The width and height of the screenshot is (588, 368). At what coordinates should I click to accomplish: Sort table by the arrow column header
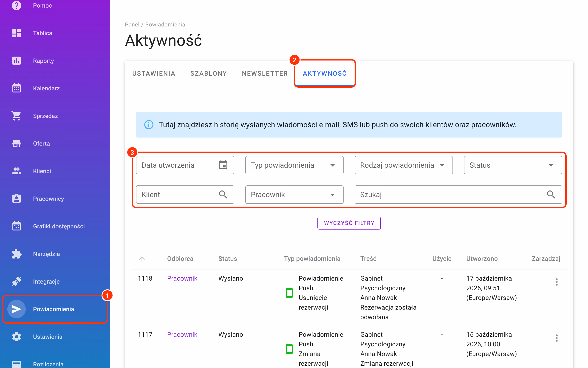[x=142, y=259]
